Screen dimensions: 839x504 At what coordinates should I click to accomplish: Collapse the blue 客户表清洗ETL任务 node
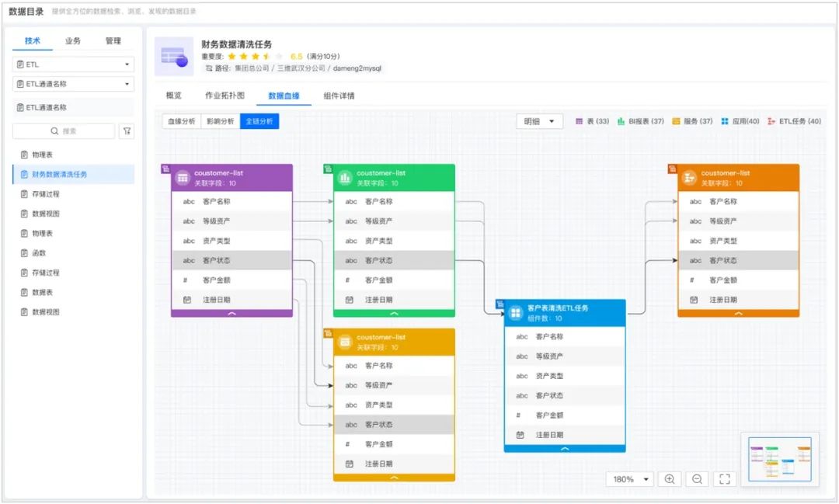pyautogui.click(x=565, y=448)
